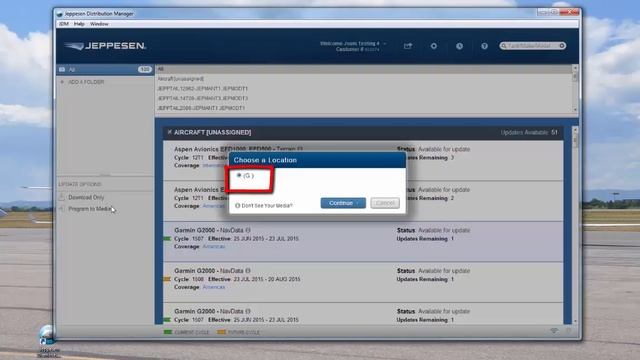Open Americas coverage link for cycle 1508
The width and height of the screenshot is (640, 360).
point(214,287)
